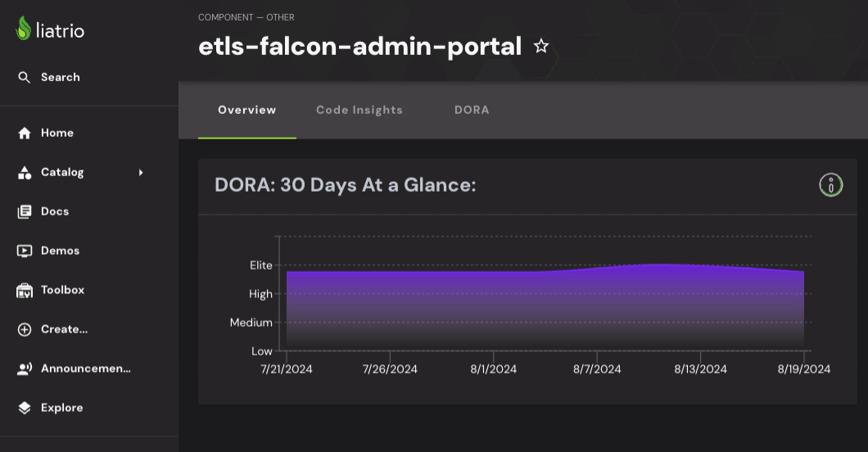Viewport: 868px width, 452px height.
Task: Click the 7/21/2024 date label
Action: (287, 369)
